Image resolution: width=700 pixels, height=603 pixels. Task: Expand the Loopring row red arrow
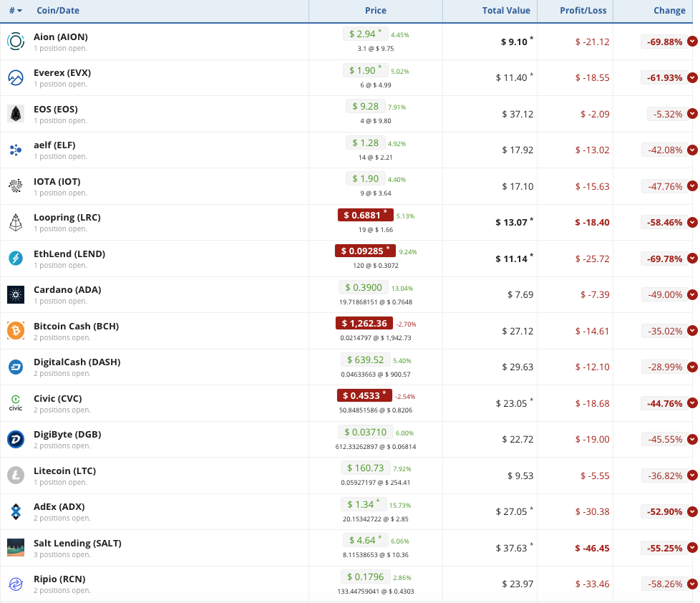pos(692,222)
